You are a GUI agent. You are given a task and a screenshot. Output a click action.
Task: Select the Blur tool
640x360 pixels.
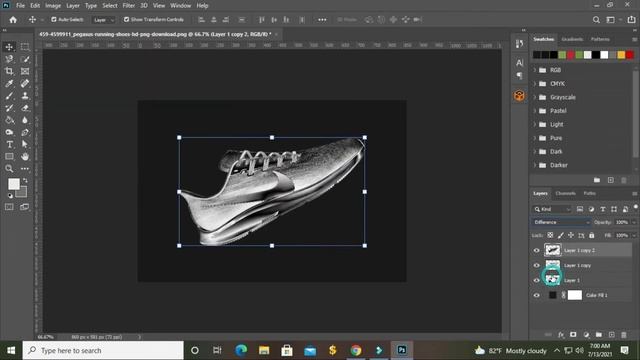pos(25,120)
